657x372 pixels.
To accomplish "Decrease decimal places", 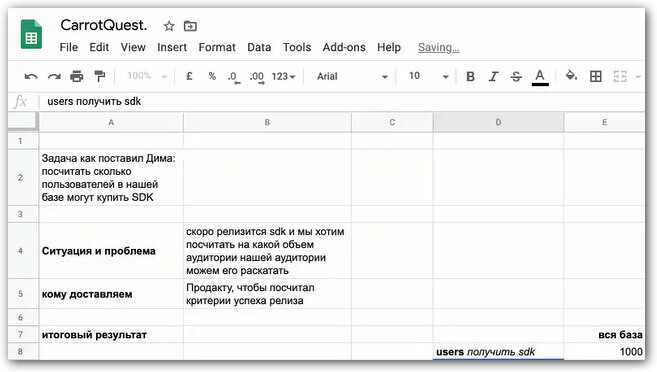I will (234, 77).
